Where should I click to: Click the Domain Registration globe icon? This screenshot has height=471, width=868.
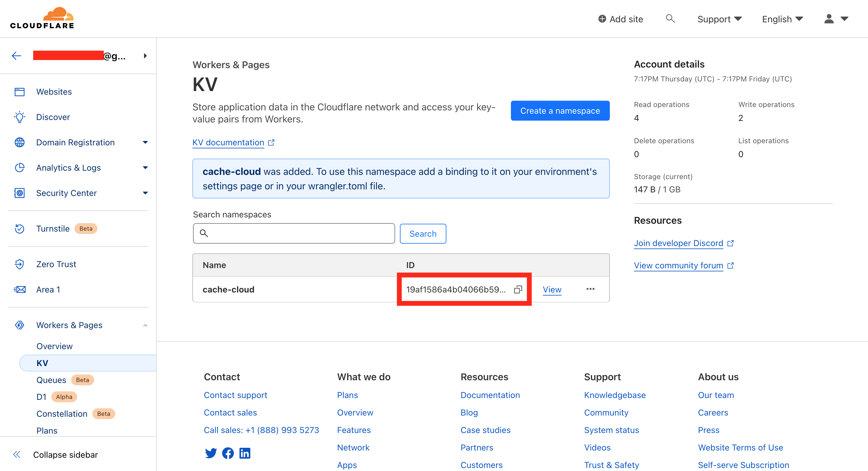click(20, 142)
